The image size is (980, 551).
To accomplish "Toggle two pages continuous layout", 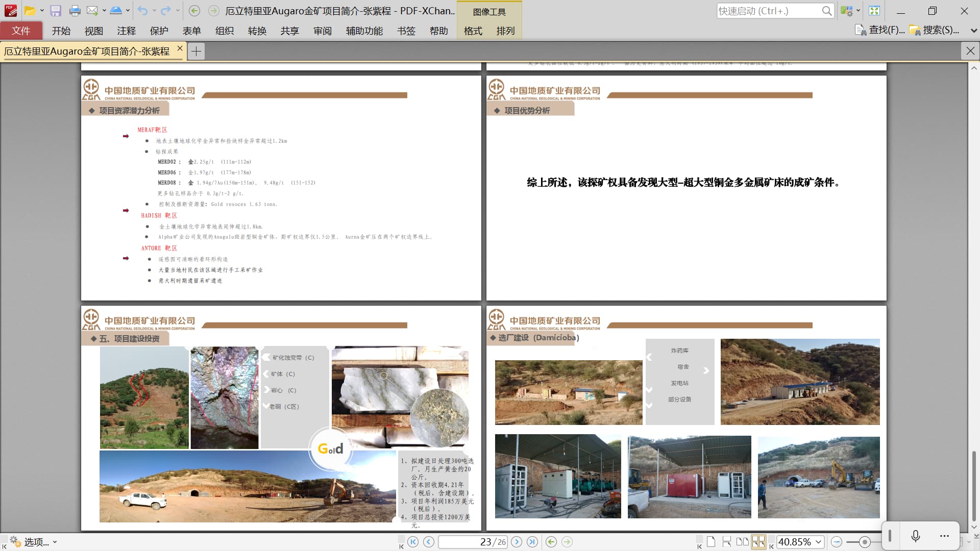I will (758, 542).
